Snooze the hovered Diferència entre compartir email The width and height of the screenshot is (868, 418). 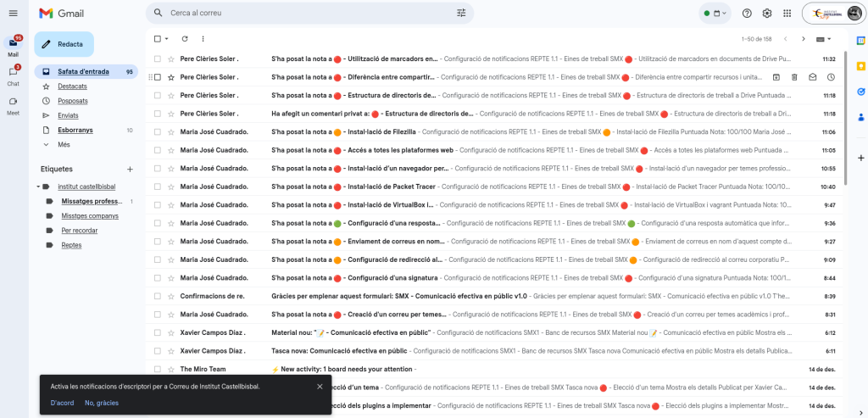pos(831,77)
